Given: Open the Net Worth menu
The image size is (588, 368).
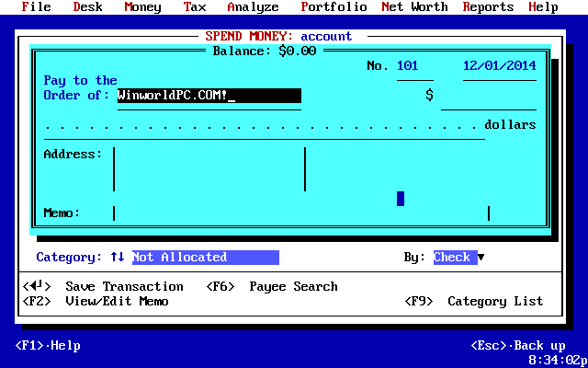Looking at the screenshot, I should coord(414,6).
